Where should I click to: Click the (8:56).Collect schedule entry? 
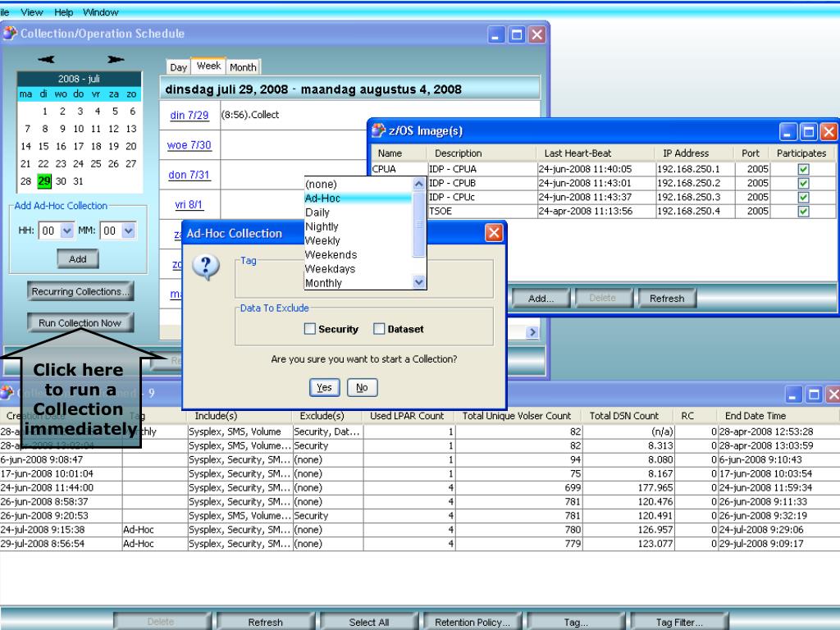[x=249, y=115]
